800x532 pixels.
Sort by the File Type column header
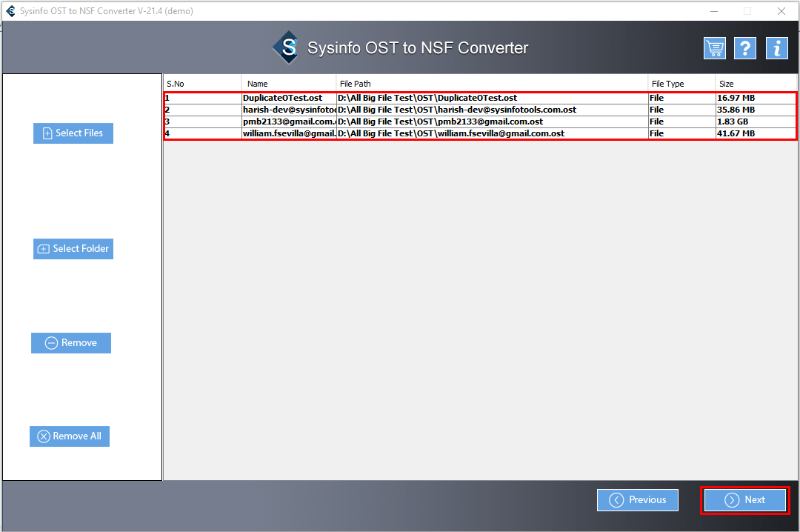pos(681,84)
